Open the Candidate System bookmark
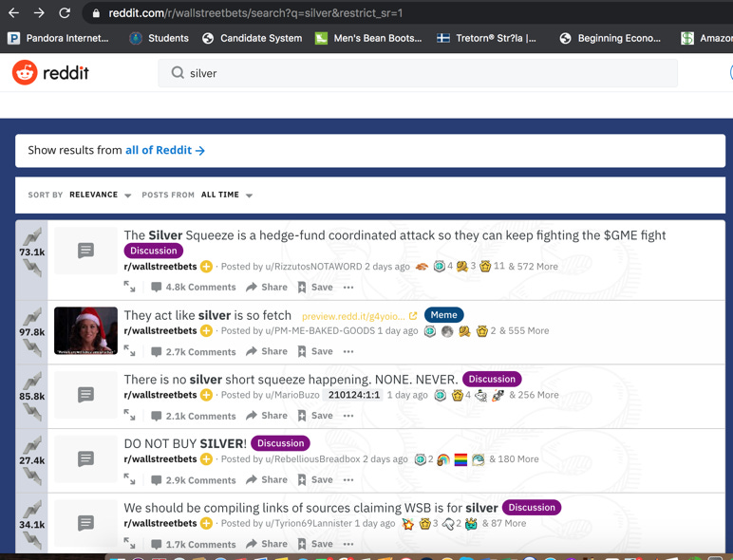Image resolution: width=733 pixels, height=560 pixels. [252, 38]
